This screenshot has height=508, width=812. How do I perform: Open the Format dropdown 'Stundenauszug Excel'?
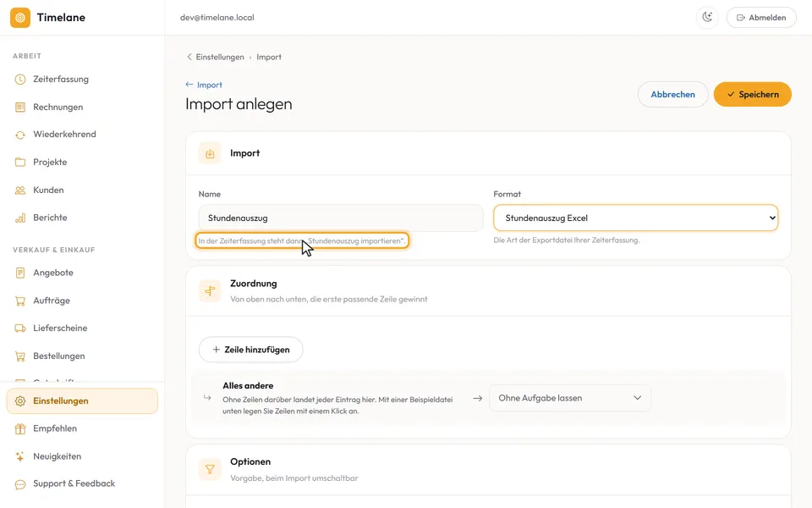(x=635, y=218)
